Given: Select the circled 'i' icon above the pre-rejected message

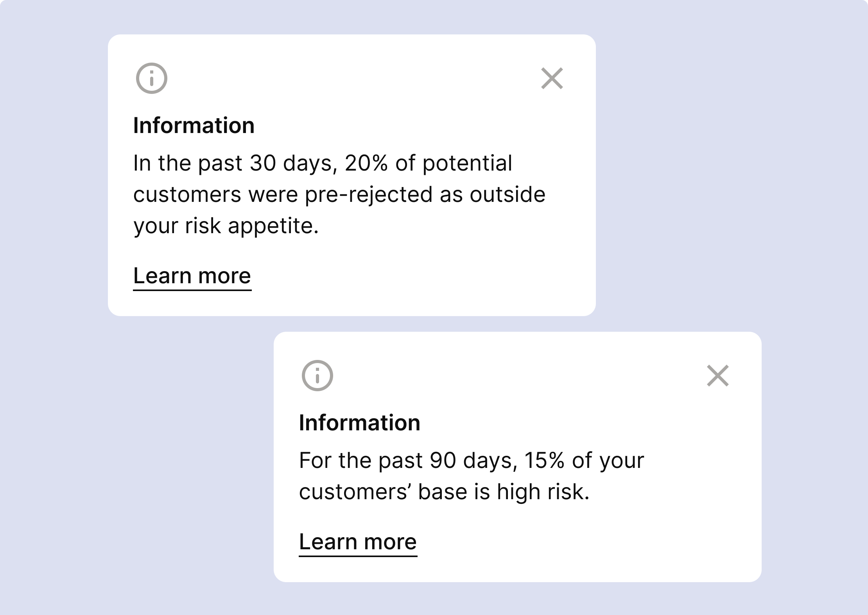Looking at the screenshot, I should pyautogui.click(x=152, y=78).
